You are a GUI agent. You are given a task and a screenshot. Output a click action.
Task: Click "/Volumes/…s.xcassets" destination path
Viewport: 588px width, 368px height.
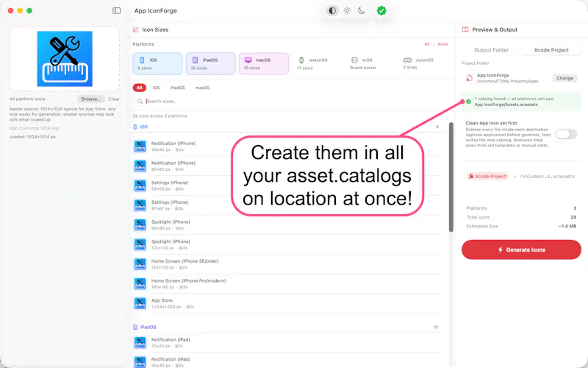[548, 176]
